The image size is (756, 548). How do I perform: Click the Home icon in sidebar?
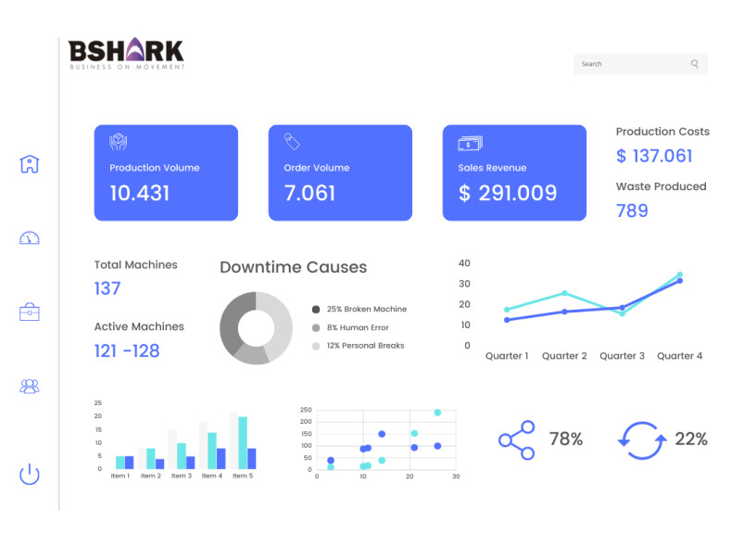pos(30,164)
